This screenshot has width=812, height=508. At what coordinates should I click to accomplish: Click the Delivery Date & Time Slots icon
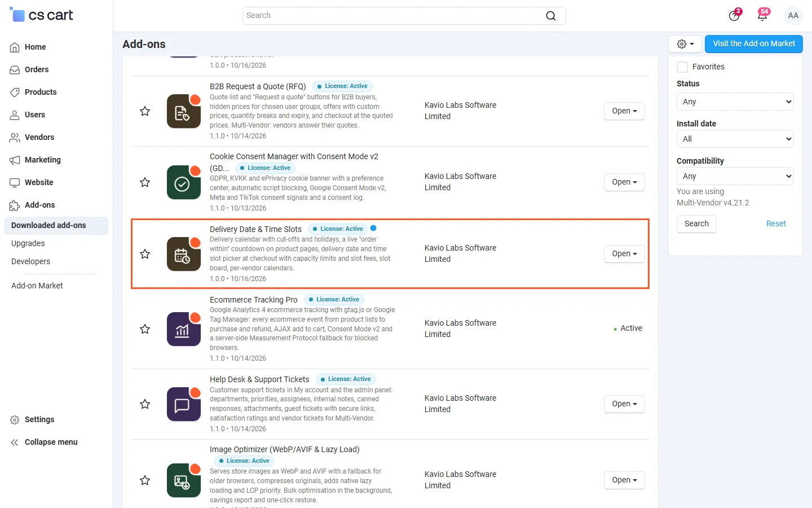(x=184, y=254)
